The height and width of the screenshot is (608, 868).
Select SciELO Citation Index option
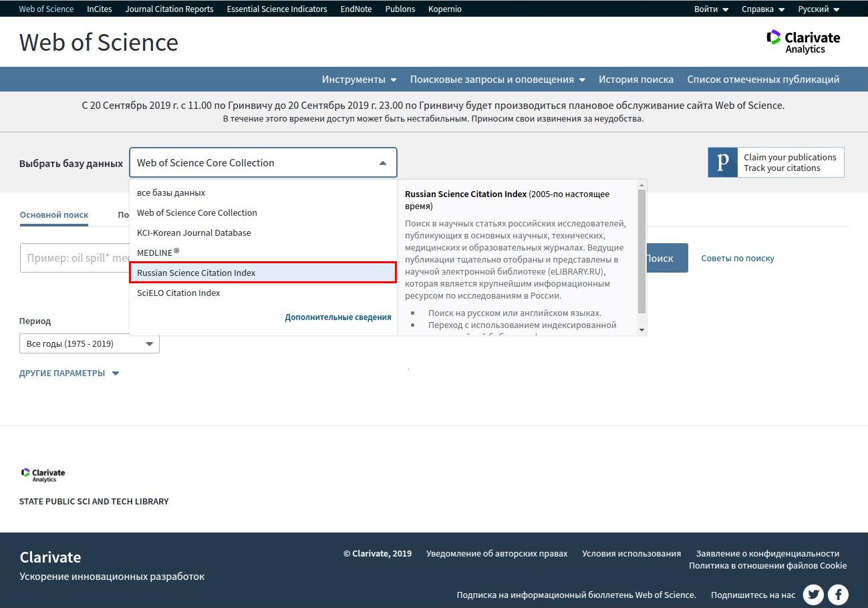coord(178,293)
